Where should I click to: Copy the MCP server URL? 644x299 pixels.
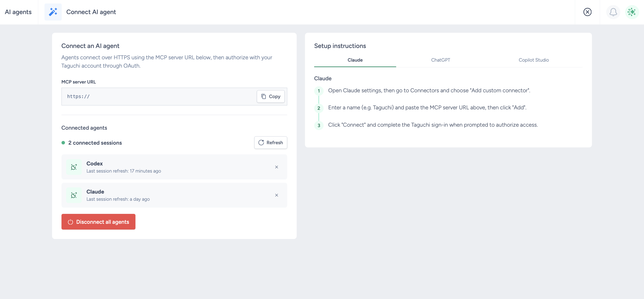(270, 96)
